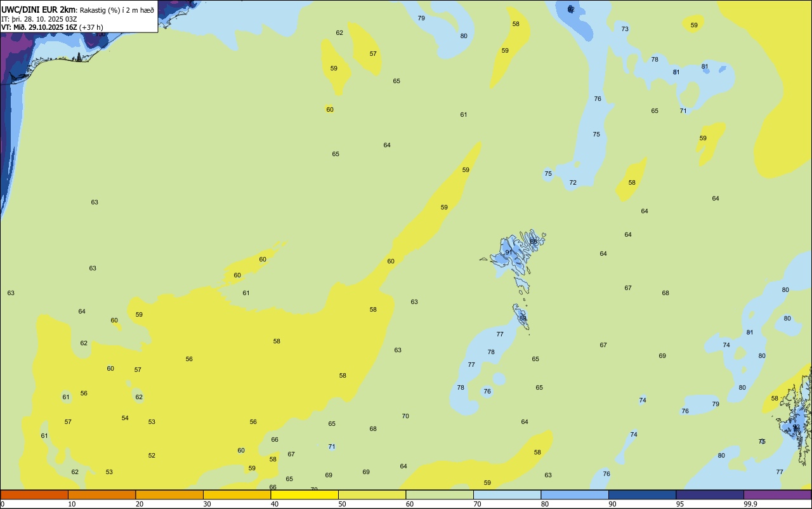This screenshot has height=509, width=812.
Task: Click legend tick label "95"
Action: click(x=680, y=504)
